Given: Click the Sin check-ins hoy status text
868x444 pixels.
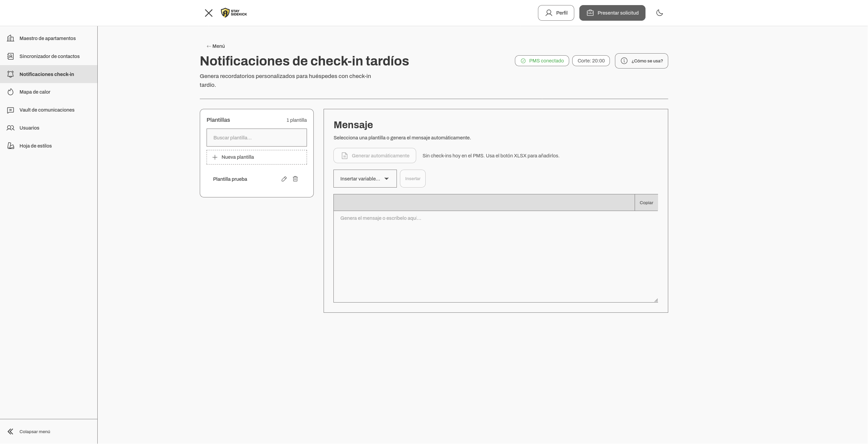Looking at the screenshot, I should [490, 156].
